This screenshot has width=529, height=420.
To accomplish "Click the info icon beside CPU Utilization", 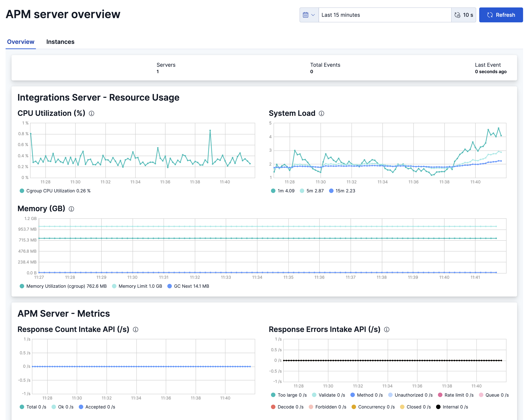I will pos(92,114).
